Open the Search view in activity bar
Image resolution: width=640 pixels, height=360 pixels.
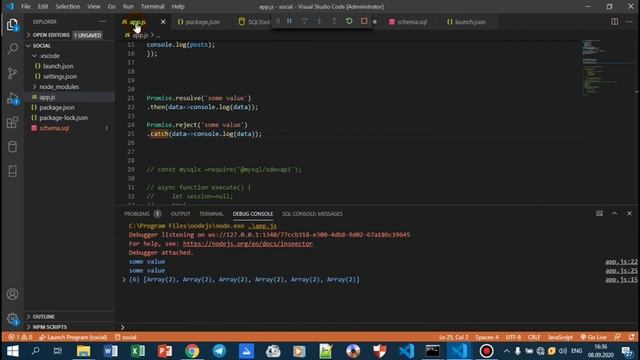[12, 49]
